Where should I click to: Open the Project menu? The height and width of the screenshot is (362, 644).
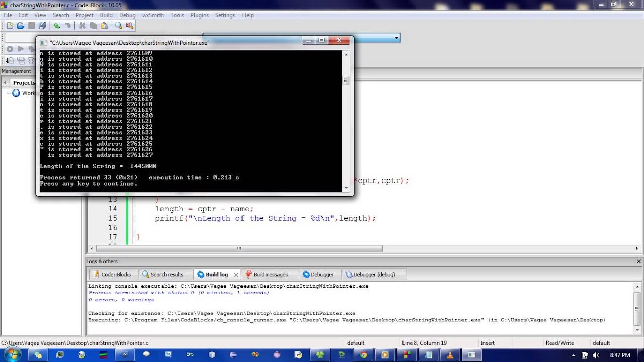(x=85, y=15)
